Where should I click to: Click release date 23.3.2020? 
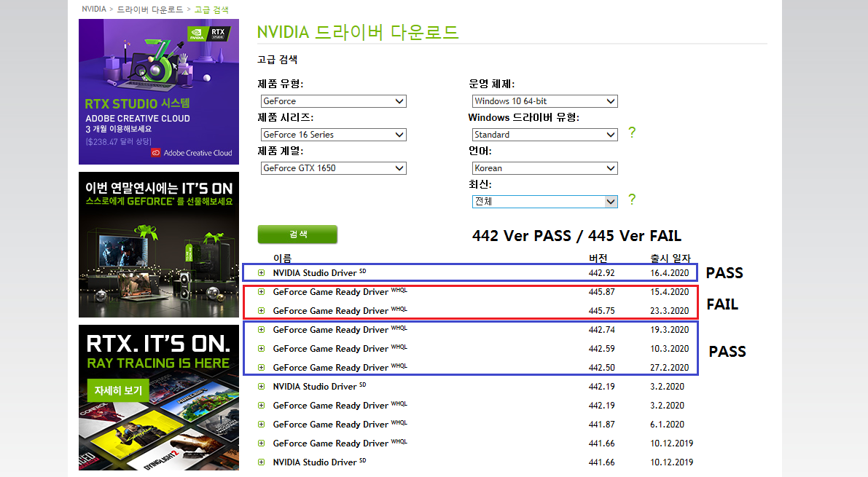669,310
